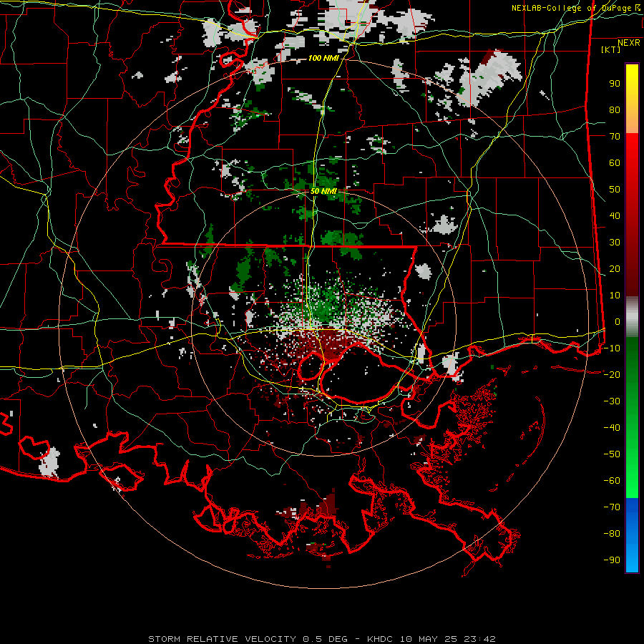Click the -50 value on the velocity scale

(x=612, y=454)
